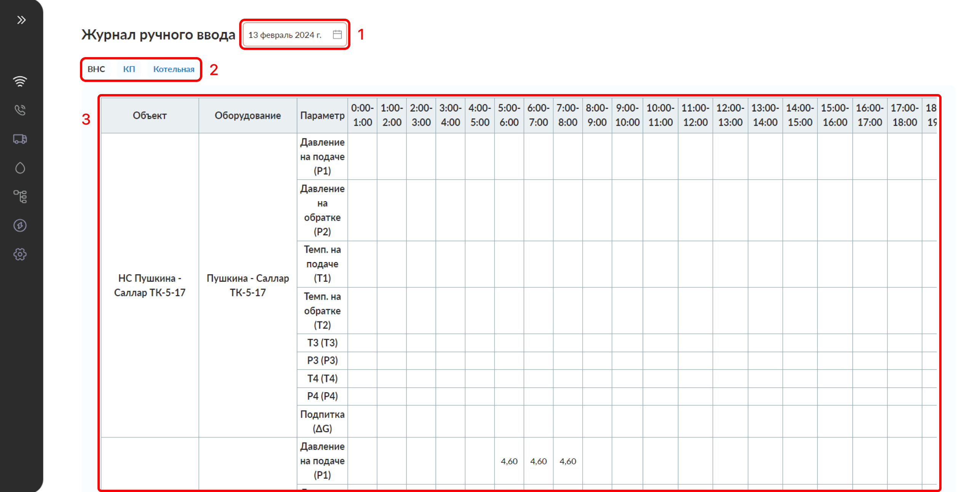Screen dimensions: 980x492
Task: Open the water drop sidebar icon
Action: click(x=20, y=168)
